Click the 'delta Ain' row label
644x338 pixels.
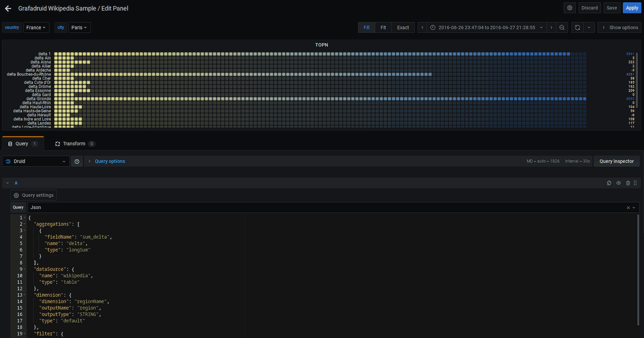point(43,58)
